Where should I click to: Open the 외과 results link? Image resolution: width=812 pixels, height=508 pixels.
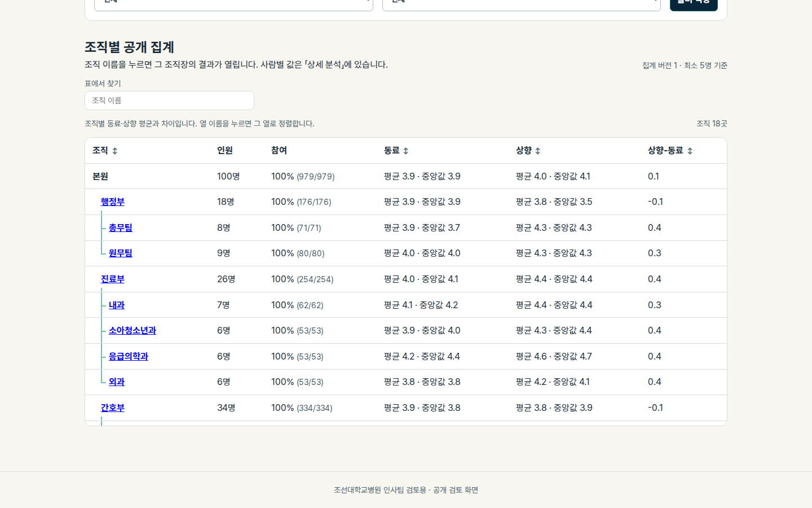tap(117, 382)
